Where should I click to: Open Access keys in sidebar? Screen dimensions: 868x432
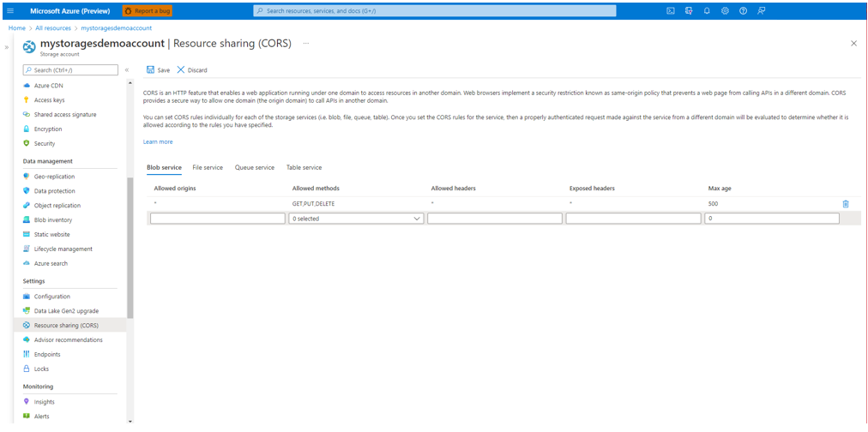point(49,100)
